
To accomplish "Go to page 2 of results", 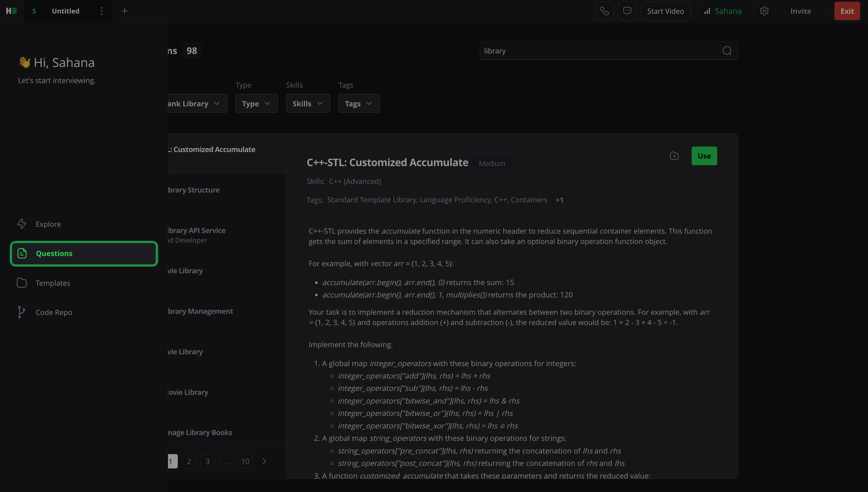I will [x=189, y=461].
